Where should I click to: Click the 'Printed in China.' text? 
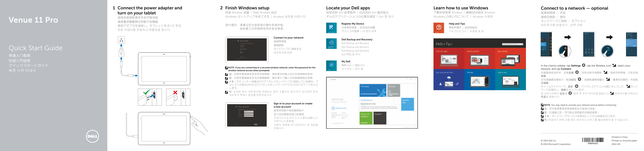[x=619, y=137]
